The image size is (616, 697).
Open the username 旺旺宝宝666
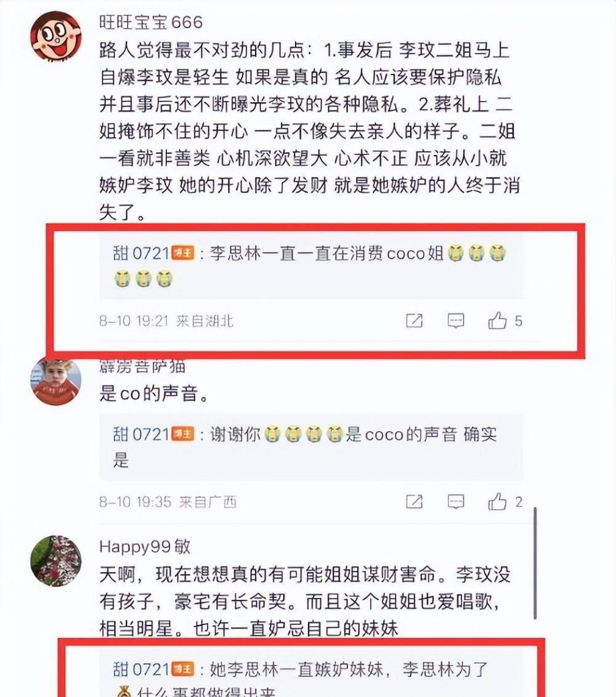point(151,22)
